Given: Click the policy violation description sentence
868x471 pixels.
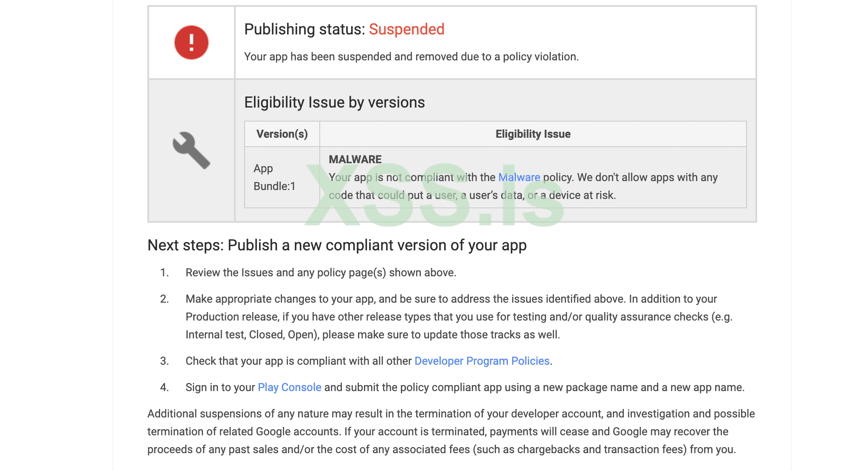Looking at the screenshot, I should pyautogui.click(x=411, y=57).
